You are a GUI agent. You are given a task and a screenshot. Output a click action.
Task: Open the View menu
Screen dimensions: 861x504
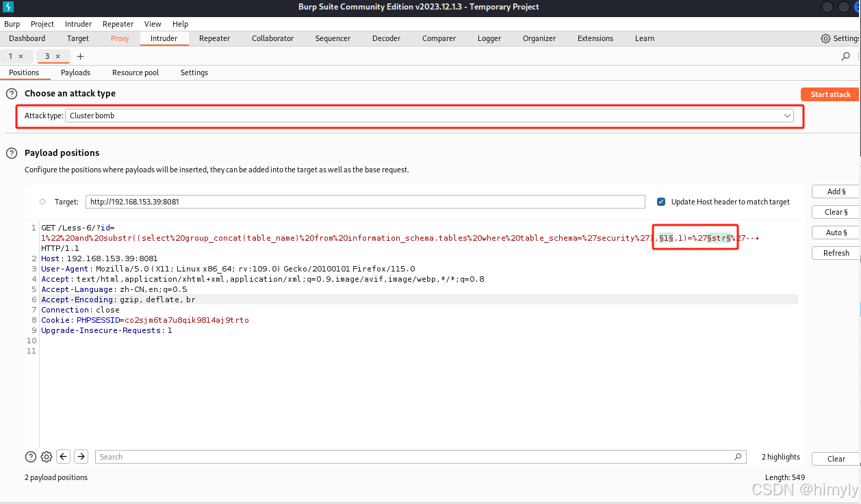[153, 24]
